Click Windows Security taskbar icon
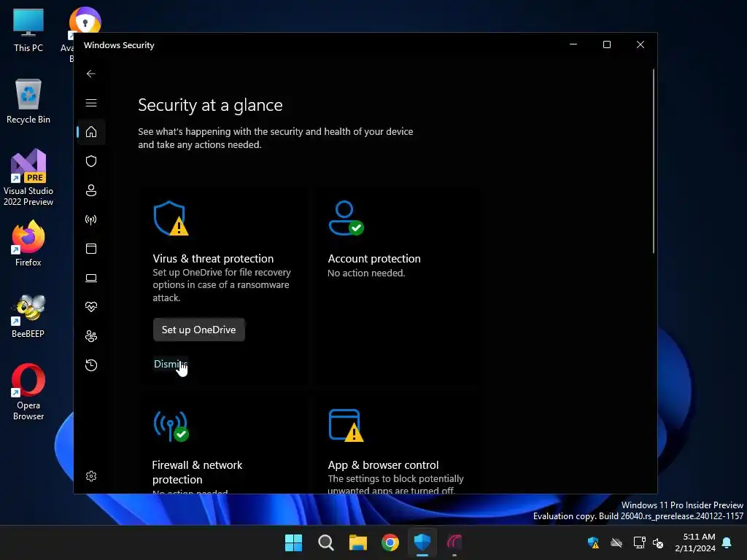This screenshot has width=747, height=560. 422,542
